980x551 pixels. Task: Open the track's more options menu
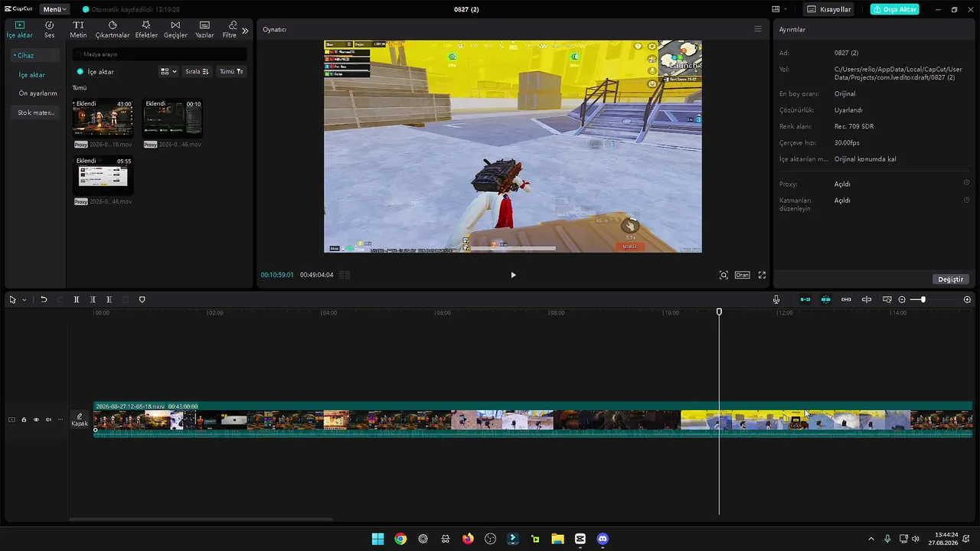[x=60, y=419]
